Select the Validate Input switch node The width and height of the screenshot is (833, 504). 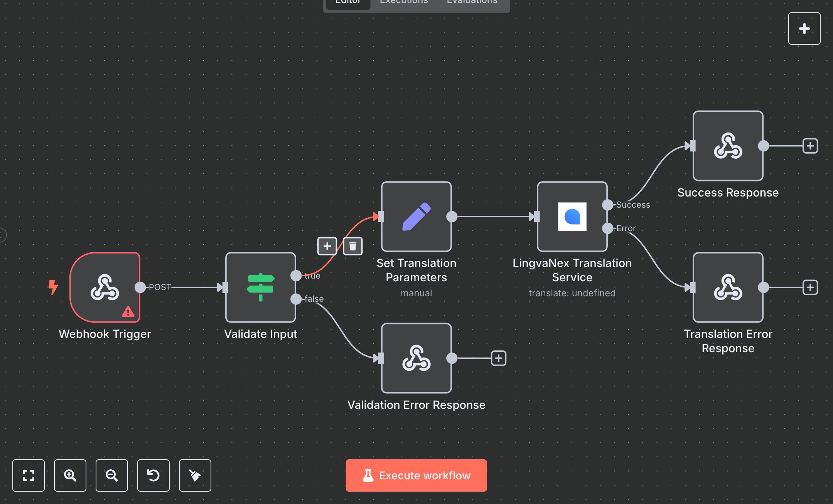pos(260,288)
